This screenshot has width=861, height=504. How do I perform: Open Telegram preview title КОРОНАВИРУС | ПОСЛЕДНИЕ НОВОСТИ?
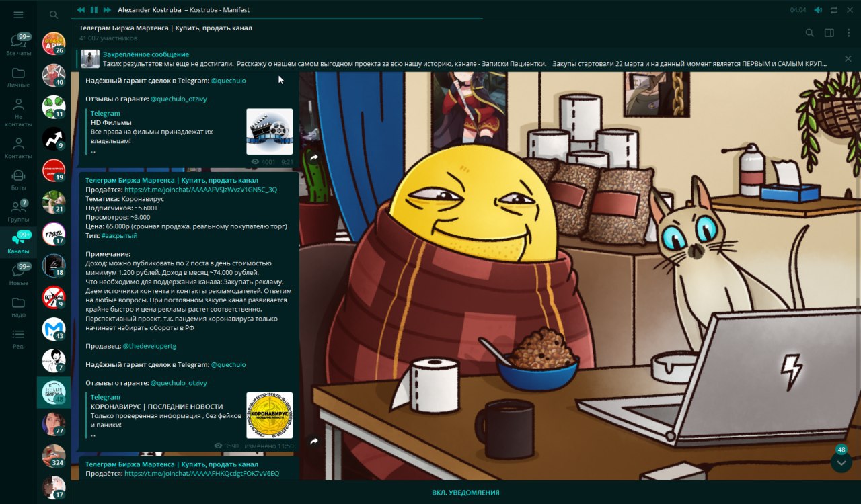coord(157,407)
